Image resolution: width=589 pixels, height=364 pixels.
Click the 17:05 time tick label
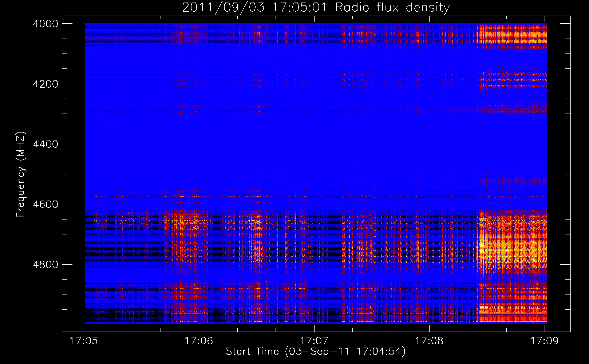pos(84,341)
